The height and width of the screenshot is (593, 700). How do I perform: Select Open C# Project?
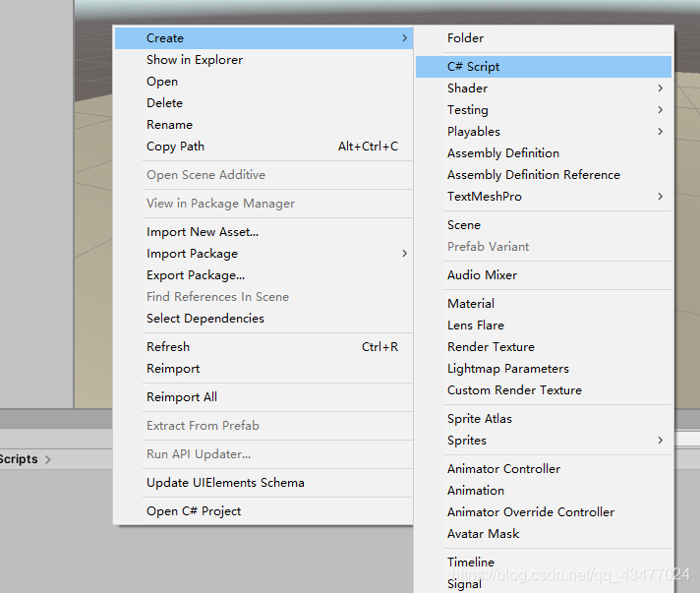point(263,511)
